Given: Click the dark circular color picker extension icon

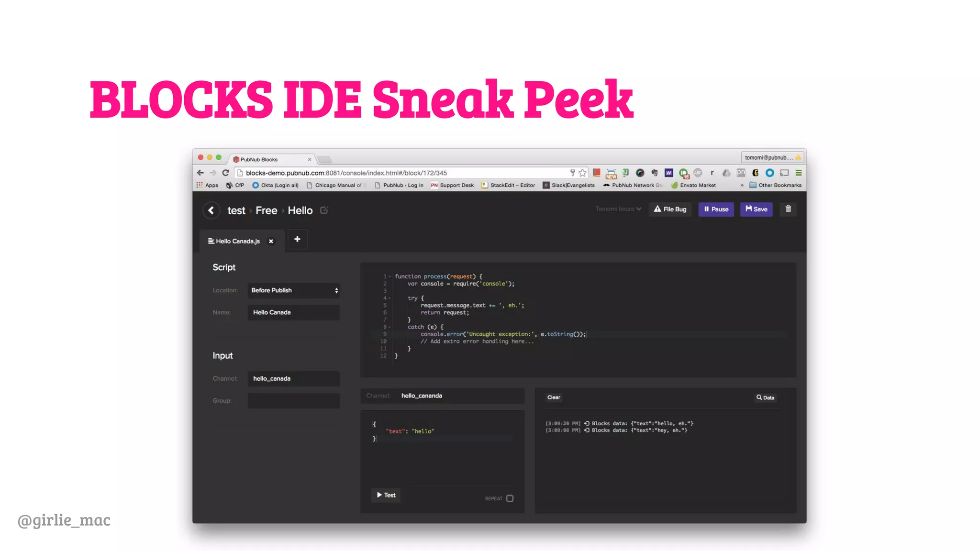Looking at the screenshot, I should click(640, 173).
